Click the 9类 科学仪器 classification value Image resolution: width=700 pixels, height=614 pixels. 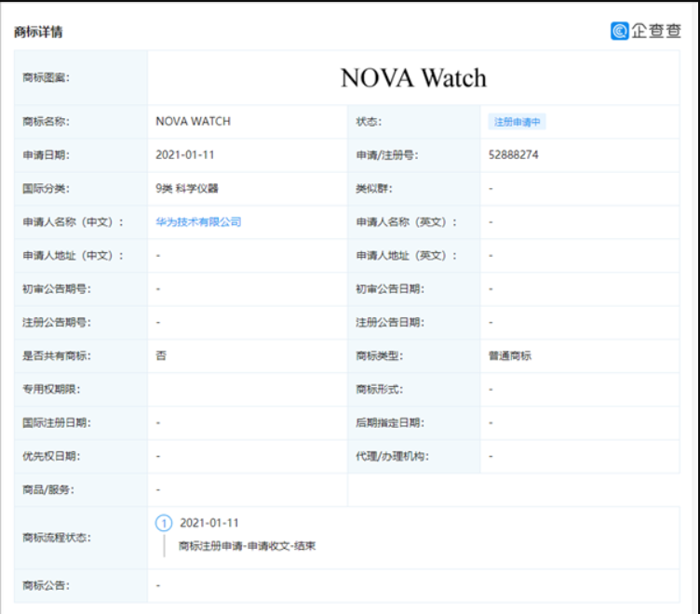(187, 188)
